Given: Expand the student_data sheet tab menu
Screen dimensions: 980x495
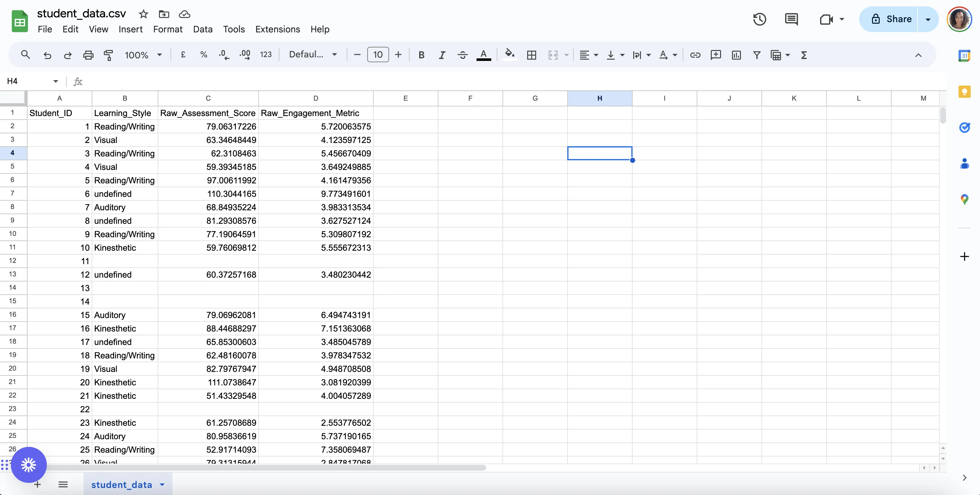Looking at the screenshot, I should (x=162, y=484).
